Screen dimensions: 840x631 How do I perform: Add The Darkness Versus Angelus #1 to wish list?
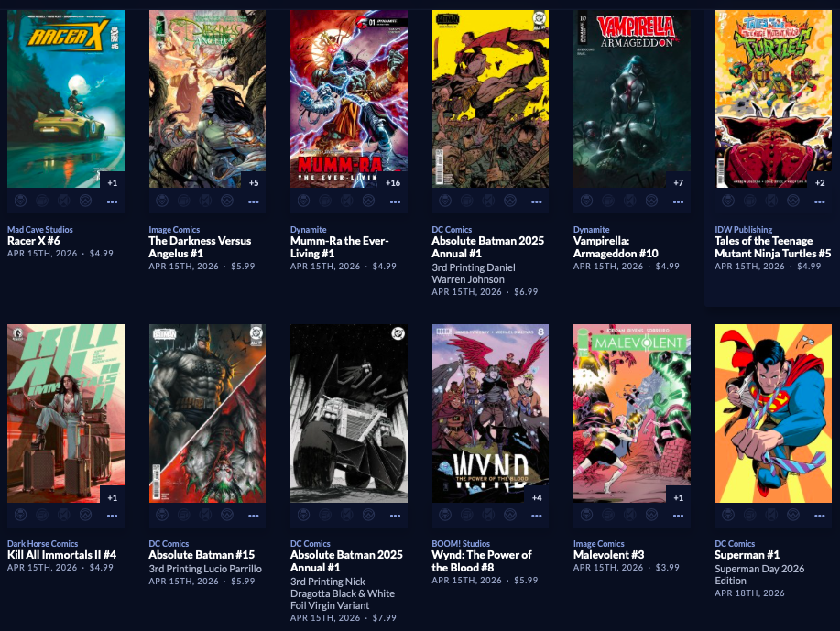tap(227, 201)
